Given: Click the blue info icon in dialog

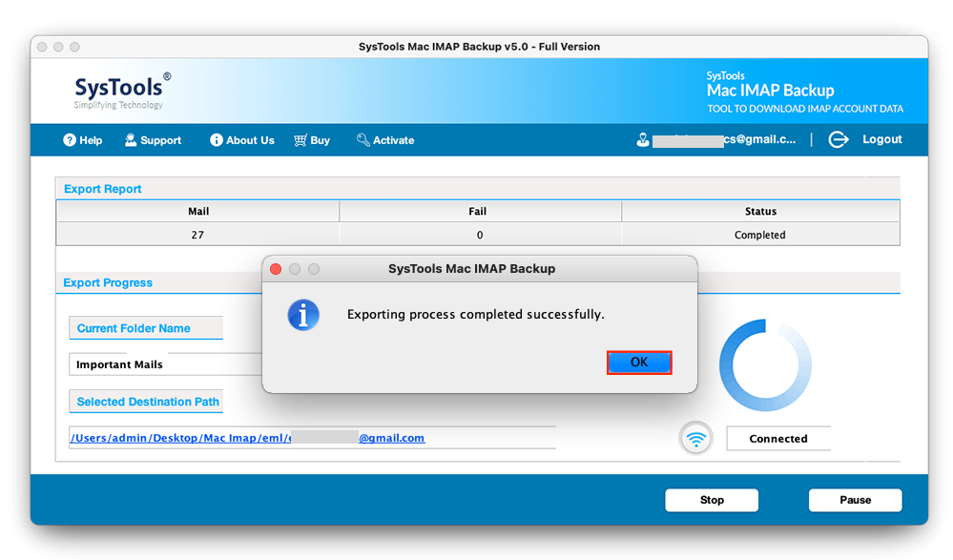Looking at the screenshot, I should pos(303,315).
